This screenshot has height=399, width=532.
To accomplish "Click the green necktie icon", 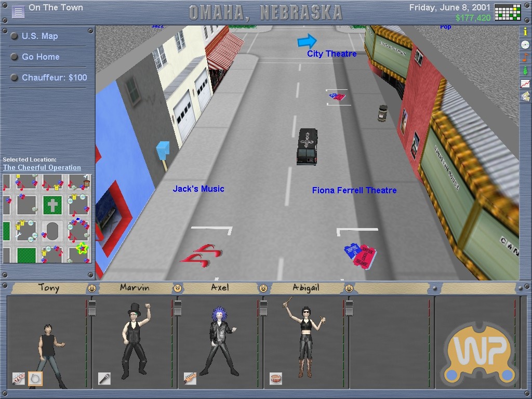I will 525,70.
